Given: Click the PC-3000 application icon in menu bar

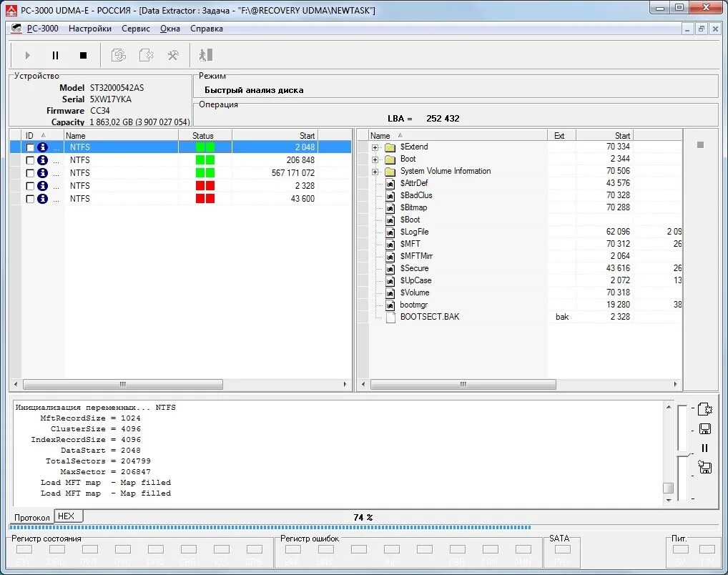Looking at the screenshot, I should pyautogui.click(x=16, y=29).
